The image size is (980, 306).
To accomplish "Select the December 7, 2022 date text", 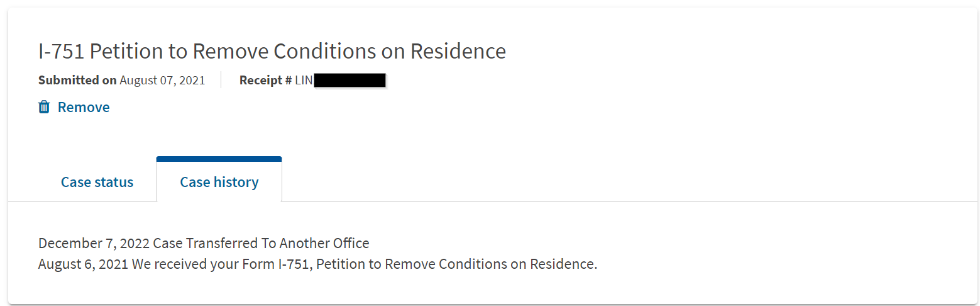I will (x=94, y=243).
